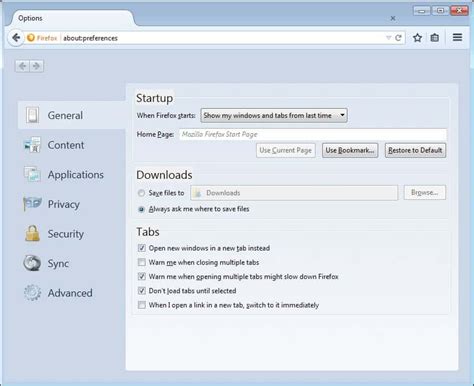This screenshot has height=386, width=474.
Task: Minimize the Firefox window
Action: pyautogui.click(x=422, y=11)
